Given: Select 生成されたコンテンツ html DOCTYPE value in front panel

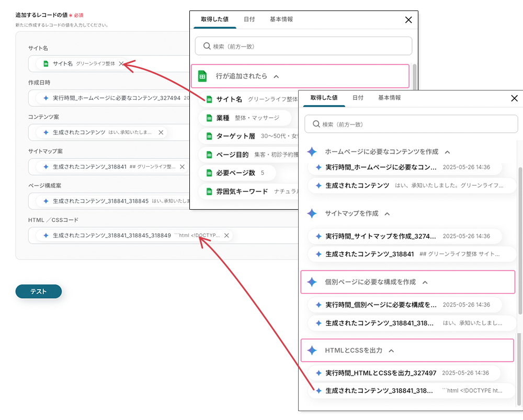Looking at the screenshot, I should click(x=412, y=391).
